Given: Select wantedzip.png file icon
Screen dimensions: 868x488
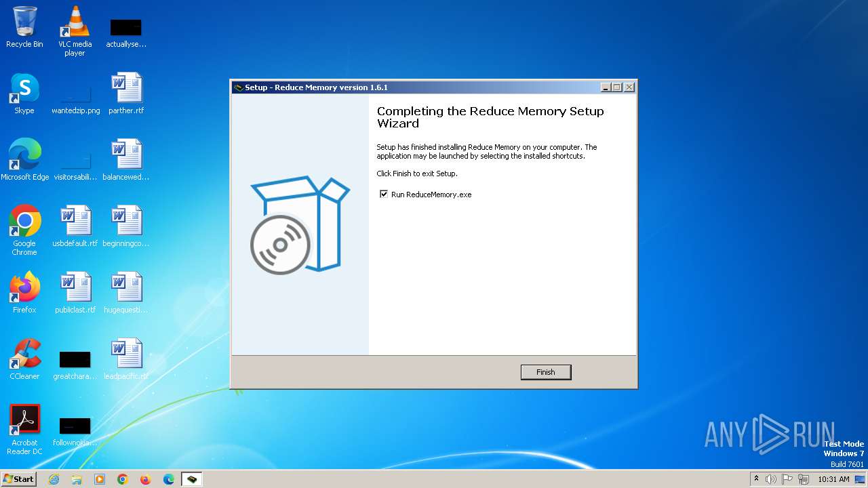Looking at the screenshot, I should tap(75, 99).
